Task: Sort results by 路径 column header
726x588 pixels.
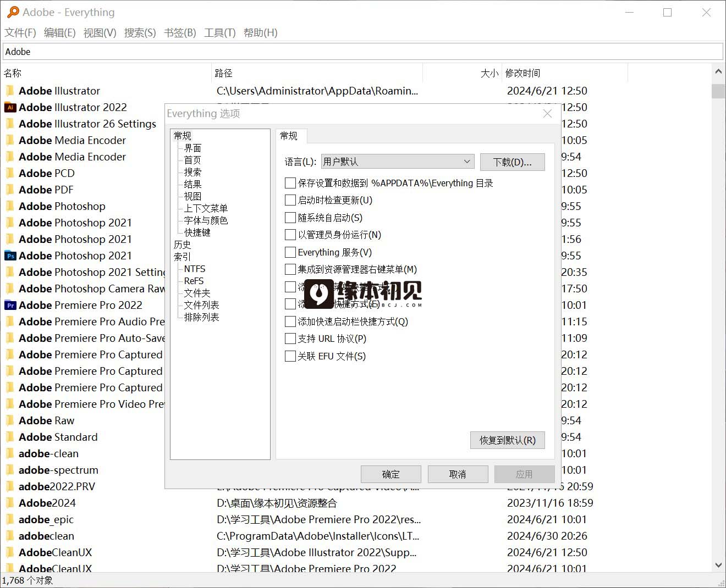Action: coord(317,73)
